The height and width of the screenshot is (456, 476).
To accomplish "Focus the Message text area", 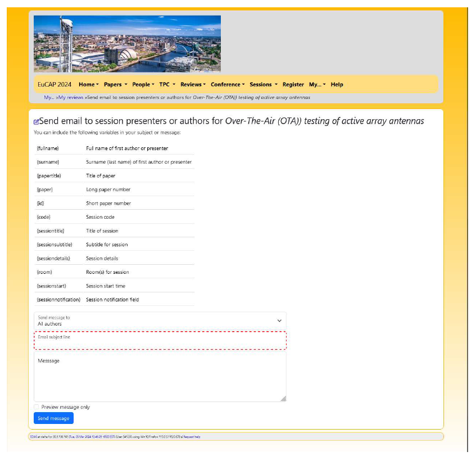I will point(160,378).
